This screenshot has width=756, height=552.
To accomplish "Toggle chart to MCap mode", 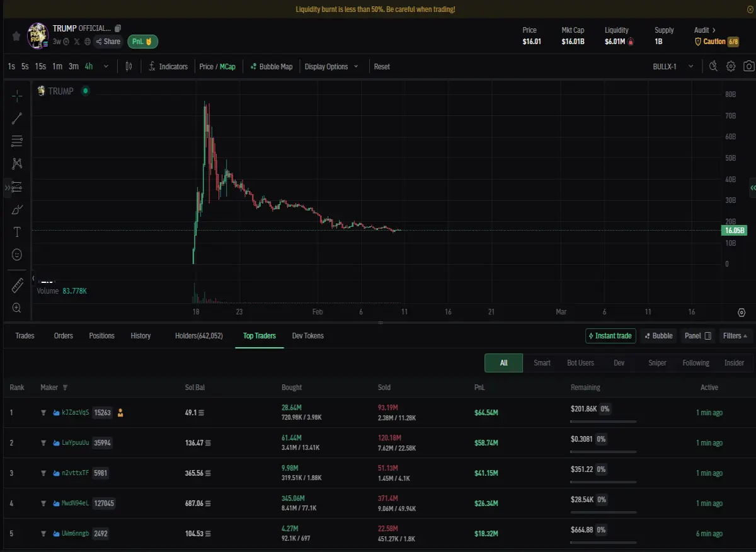I will tap(227, 66).
